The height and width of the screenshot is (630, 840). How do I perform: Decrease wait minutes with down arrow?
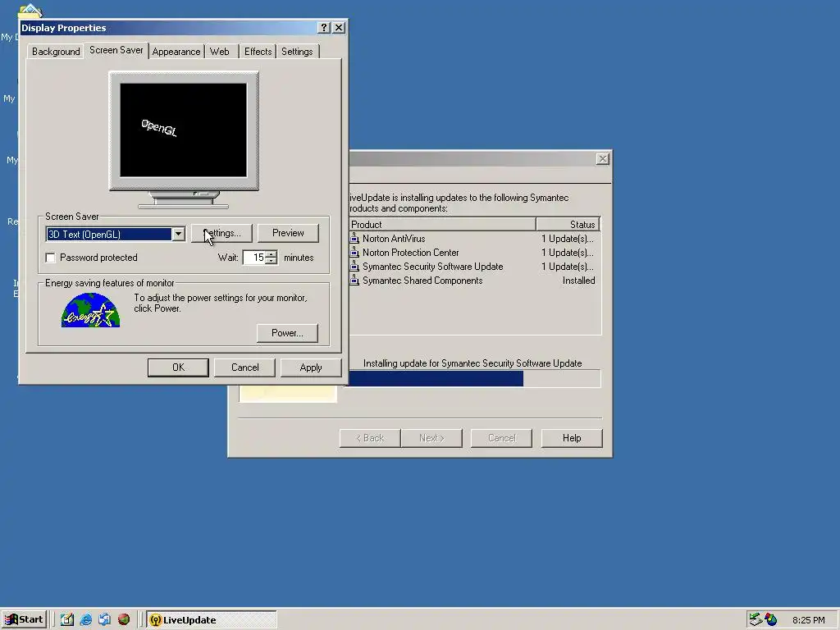(x=272, y=261)
